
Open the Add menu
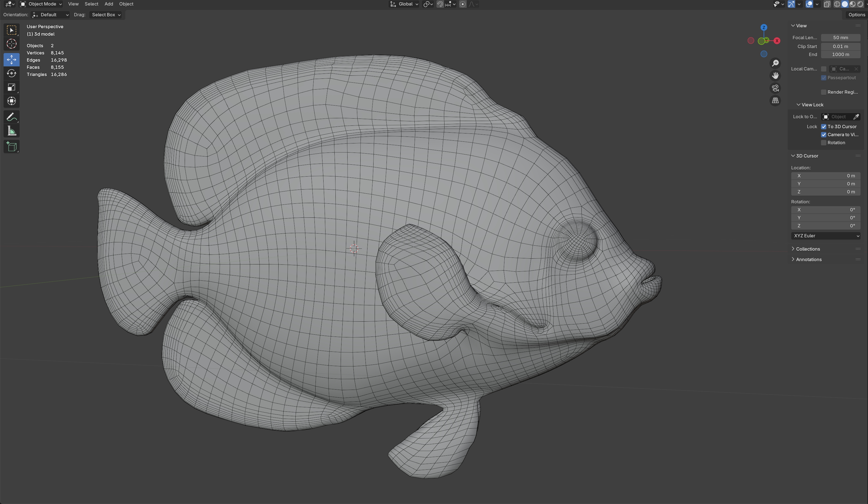click(x=108, y=4)
